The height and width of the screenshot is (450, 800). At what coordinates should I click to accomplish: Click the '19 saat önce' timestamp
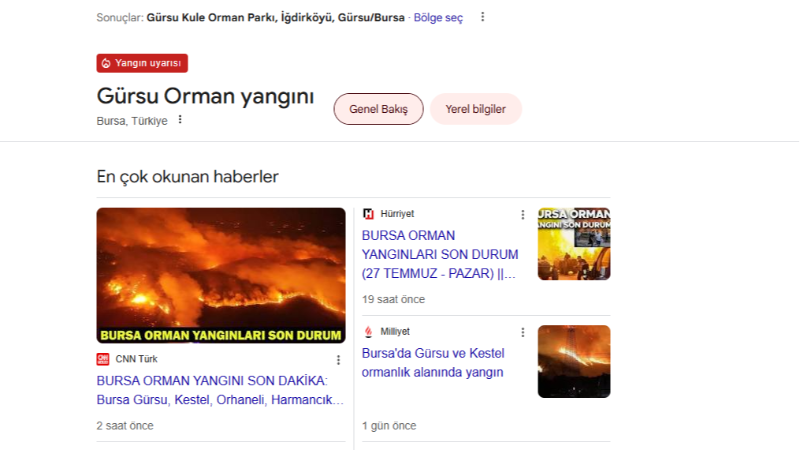393,299
